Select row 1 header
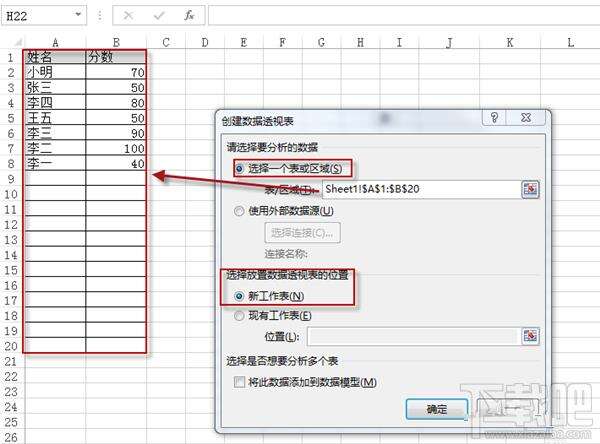This screenshot has height=444, width=600. pyautogui.click(x=11, y=58)
